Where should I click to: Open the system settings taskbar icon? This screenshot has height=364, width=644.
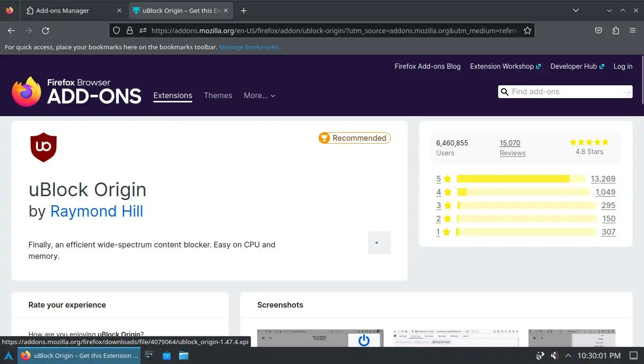(150, 355)
